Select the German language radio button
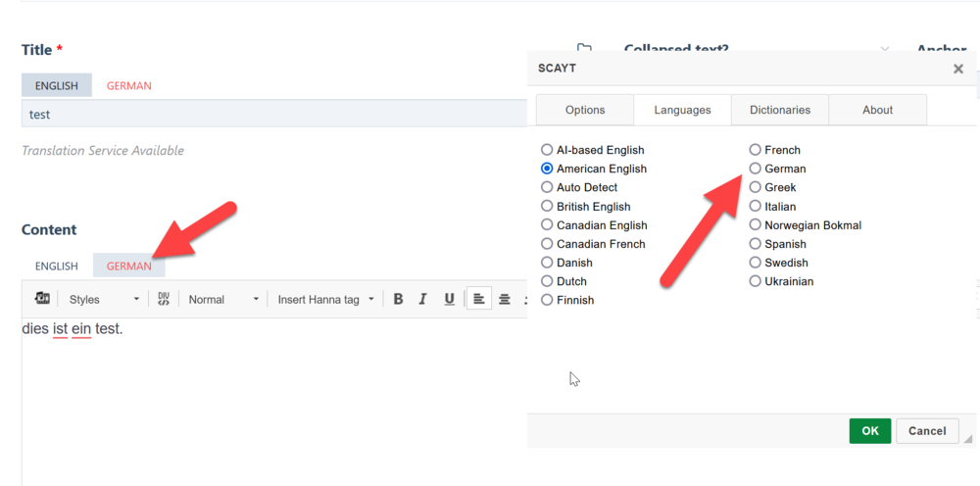Viewport: 980px width, 486px height. (755, 169)
